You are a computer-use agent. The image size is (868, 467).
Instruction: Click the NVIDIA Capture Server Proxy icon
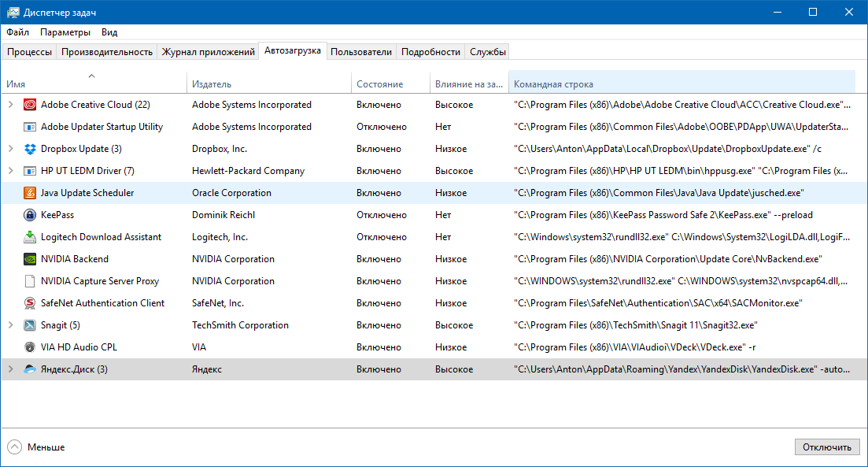pyautogui.click(x=30, y=281)
